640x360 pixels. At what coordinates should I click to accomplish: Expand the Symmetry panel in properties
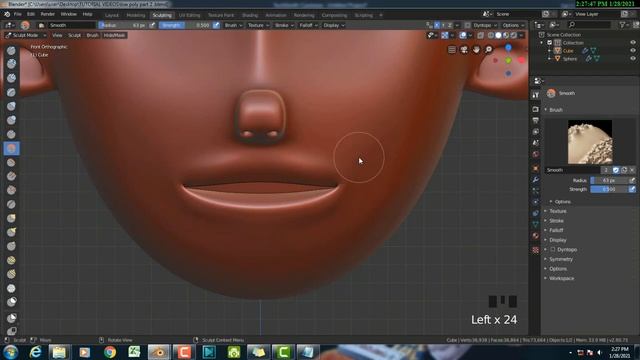(x=560, y=259)
